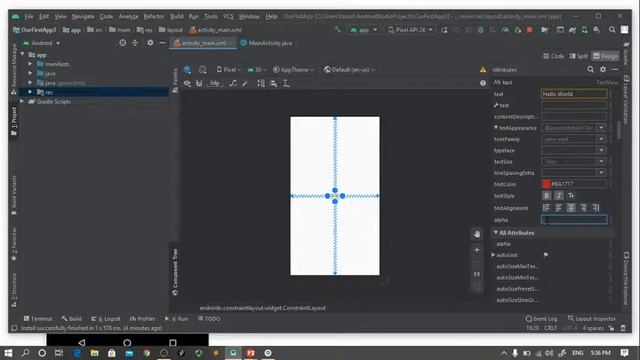Click the help question mark icon
The height and width of the screenshot is (360, 640).
pyautogui.click(x=483, y=83)
